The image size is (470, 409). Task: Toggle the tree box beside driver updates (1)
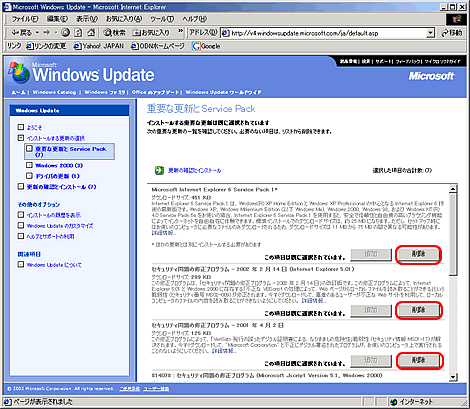click(x=29, y=176)
